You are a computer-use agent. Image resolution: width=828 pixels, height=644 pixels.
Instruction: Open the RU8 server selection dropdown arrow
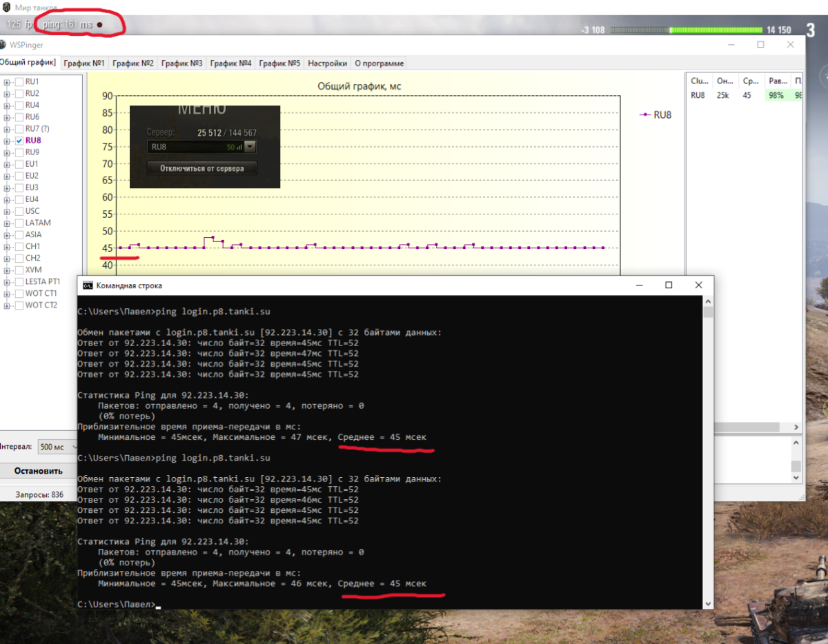(x=250, y=147)
